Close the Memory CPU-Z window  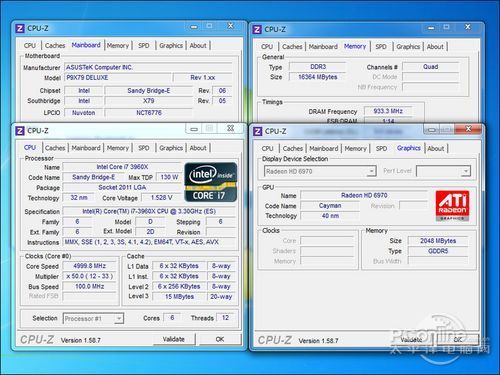coord(468,27)
